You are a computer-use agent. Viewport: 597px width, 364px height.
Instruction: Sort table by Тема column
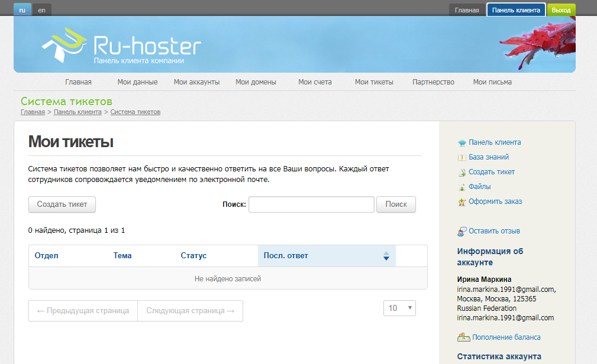pos(122,256)
